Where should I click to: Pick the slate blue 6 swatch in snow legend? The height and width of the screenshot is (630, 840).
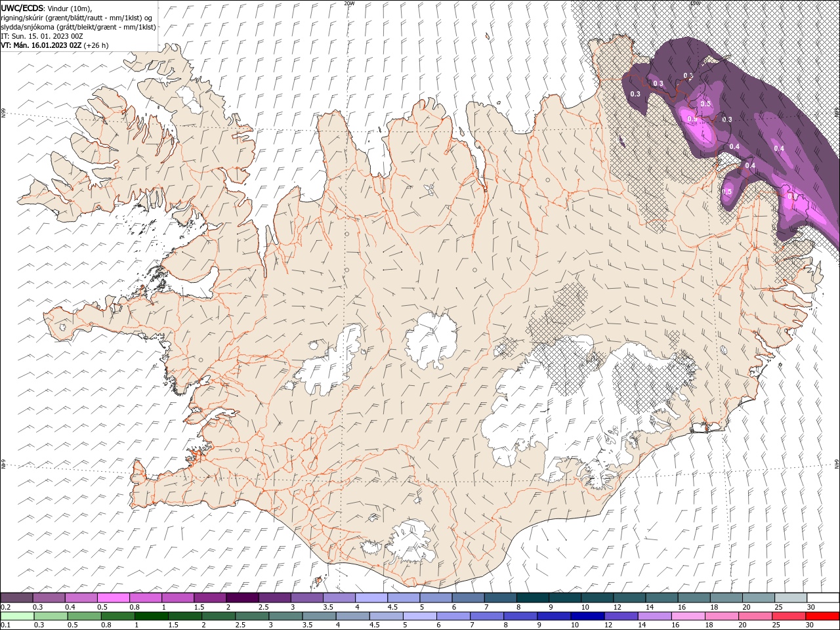(468, 598)
